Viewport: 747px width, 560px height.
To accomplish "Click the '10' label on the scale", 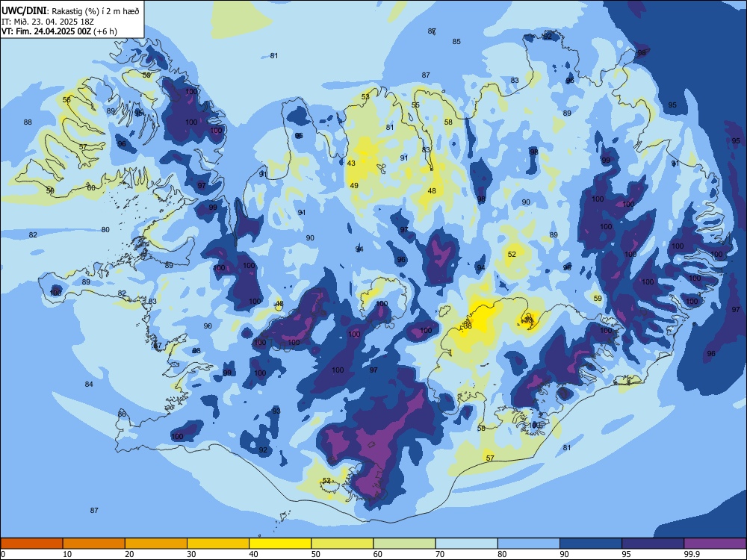I will (67, 554).
